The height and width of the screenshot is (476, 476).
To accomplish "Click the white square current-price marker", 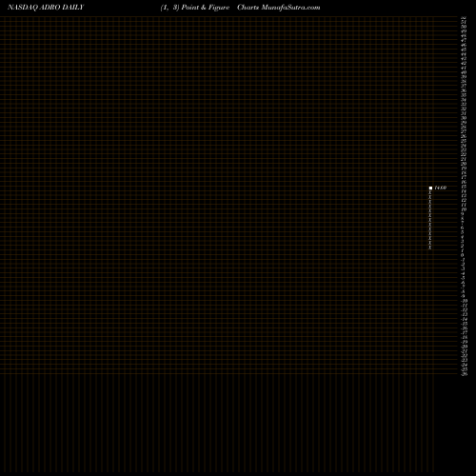I will coord(430,188).
